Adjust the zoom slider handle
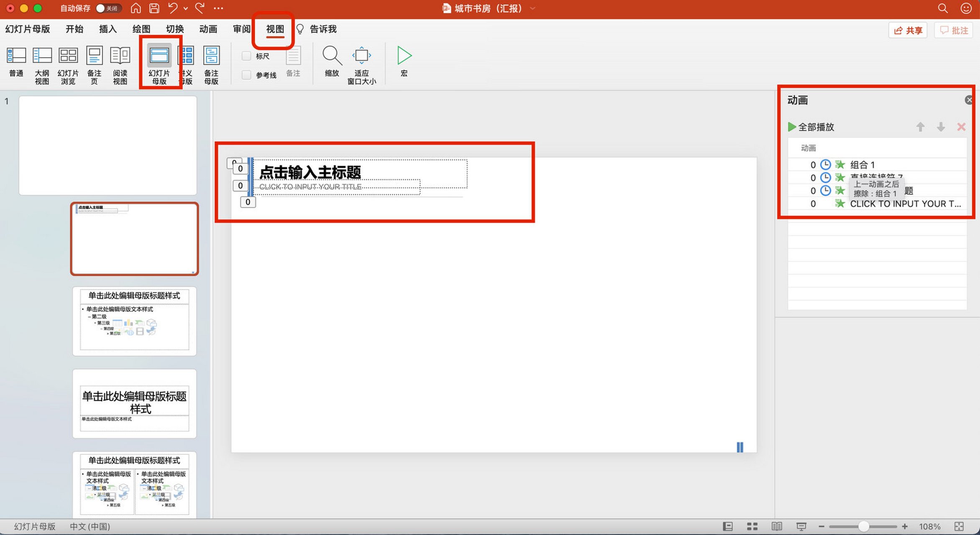The height and width of the screenshot is (535, 980). point(864,526)
